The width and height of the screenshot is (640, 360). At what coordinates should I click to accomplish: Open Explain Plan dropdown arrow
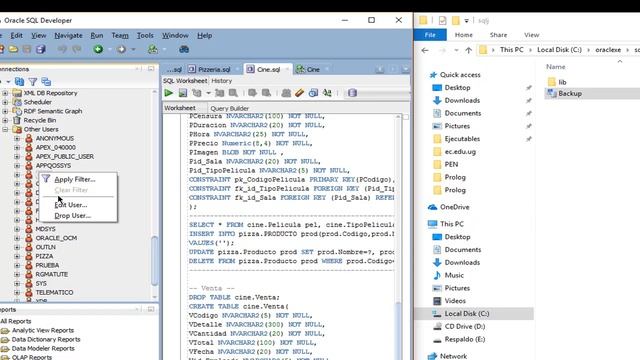pos(208,93)
